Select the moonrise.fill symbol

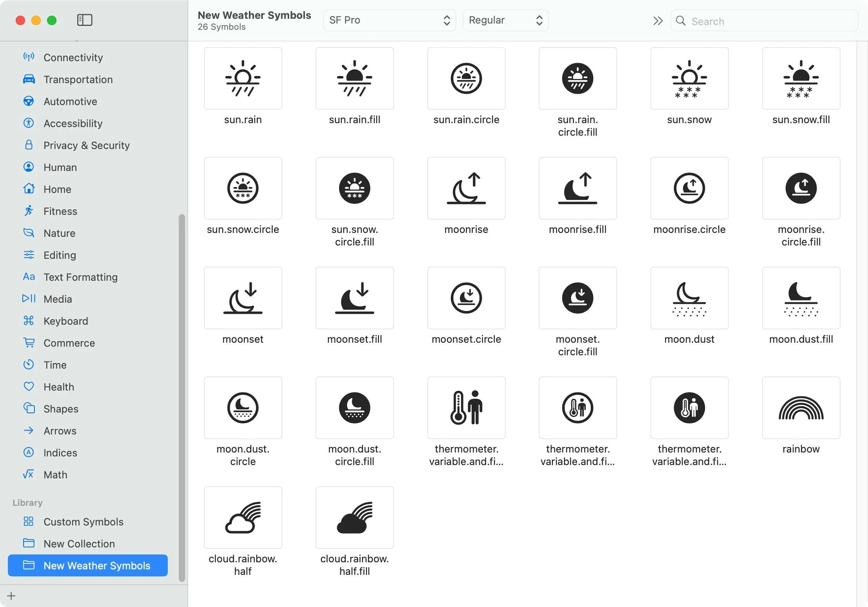point(577,188)
